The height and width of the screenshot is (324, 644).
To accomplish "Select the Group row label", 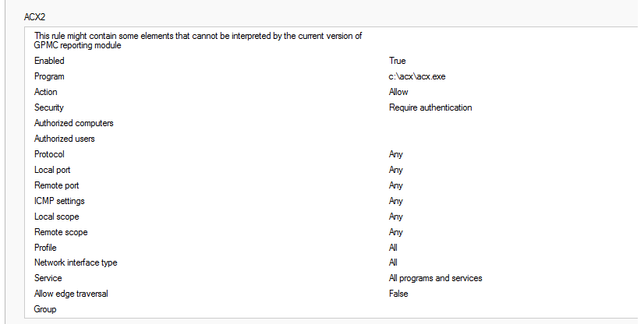I will pos(45,309).
